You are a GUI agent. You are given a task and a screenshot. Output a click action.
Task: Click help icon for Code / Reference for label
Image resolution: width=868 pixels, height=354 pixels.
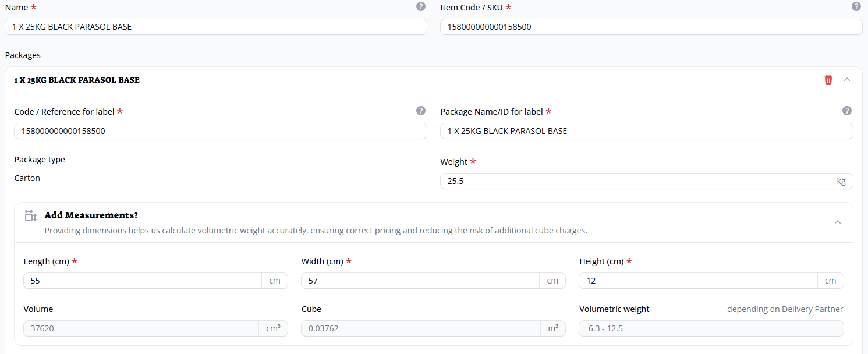[421, 111]
